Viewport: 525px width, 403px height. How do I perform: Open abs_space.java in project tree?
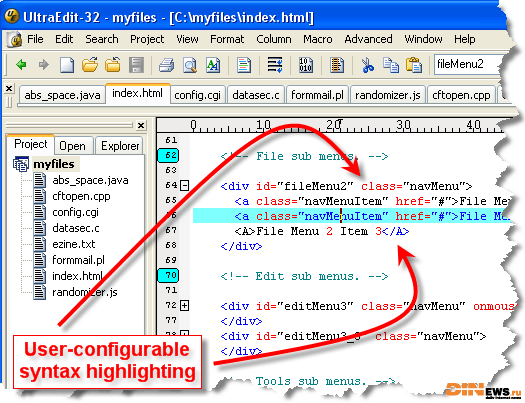pyautogui.click(x=90, y=180)
